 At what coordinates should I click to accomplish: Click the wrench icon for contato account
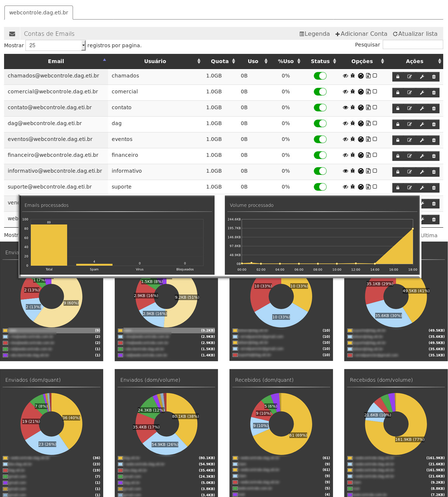(x=422, y=108)
